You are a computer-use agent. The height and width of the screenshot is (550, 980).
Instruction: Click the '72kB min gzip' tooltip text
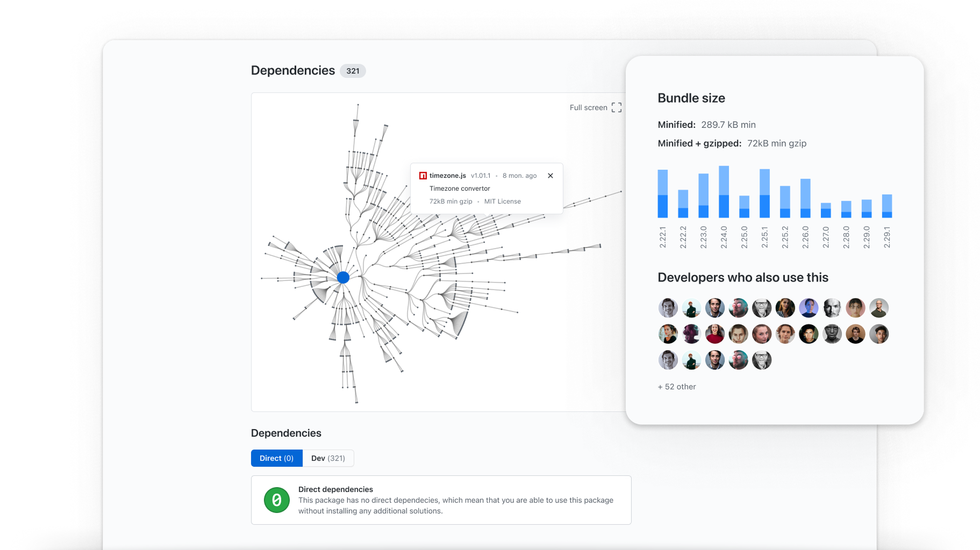450,201
